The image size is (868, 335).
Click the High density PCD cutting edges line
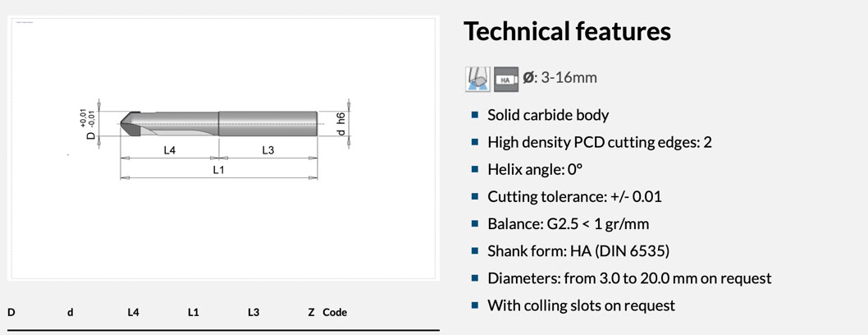tap(599, 142)
